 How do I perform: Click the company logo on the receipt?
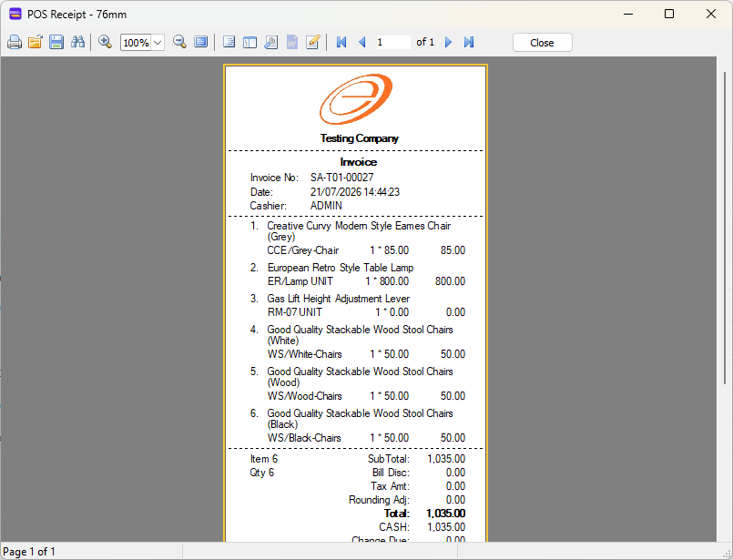pyautogui.click(x=356, y=98)
